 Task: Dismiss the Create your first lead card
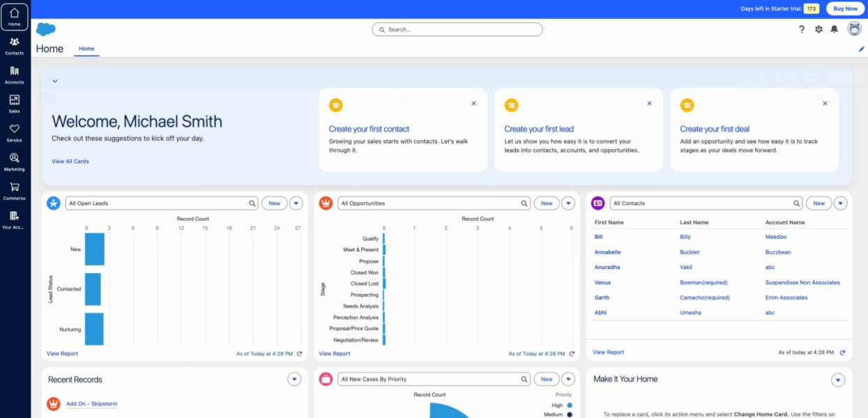point(649,103)
